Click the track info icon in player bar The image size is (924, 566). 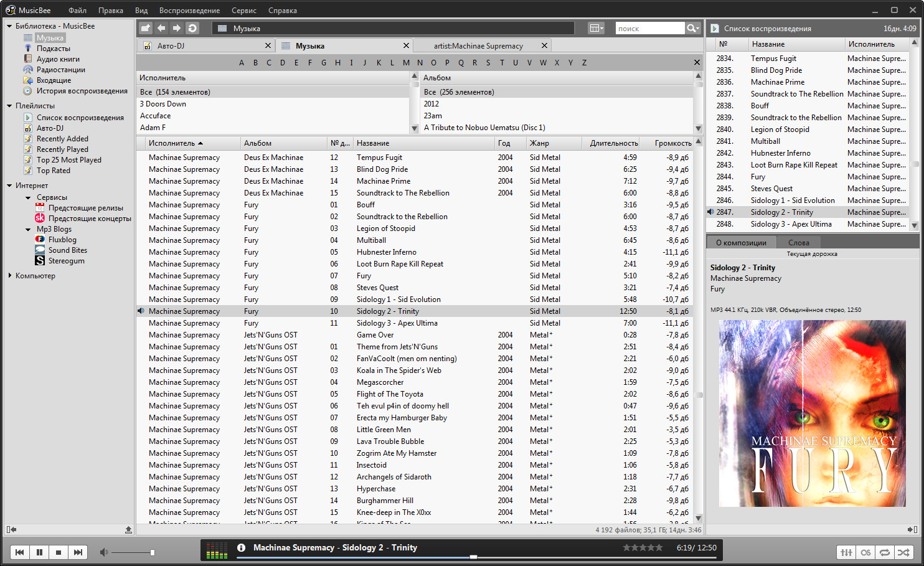(241, 548)
